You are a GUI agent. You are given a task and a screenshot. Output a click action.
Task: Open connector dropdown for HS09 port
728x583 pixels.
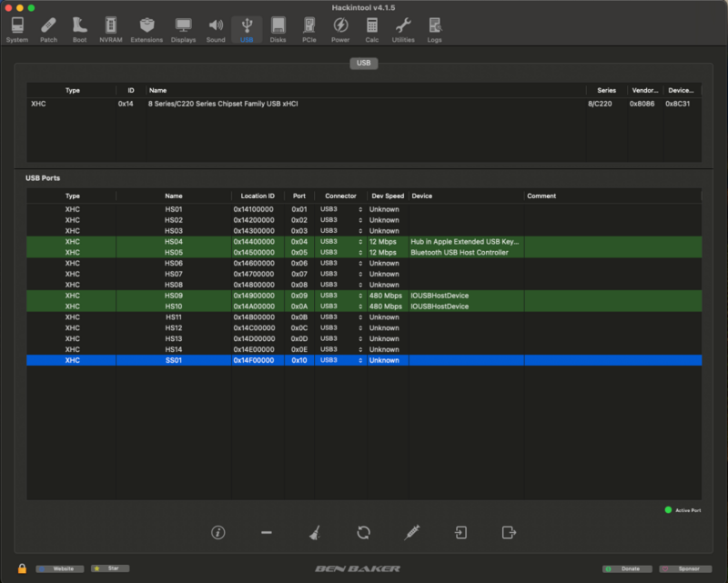342,296
